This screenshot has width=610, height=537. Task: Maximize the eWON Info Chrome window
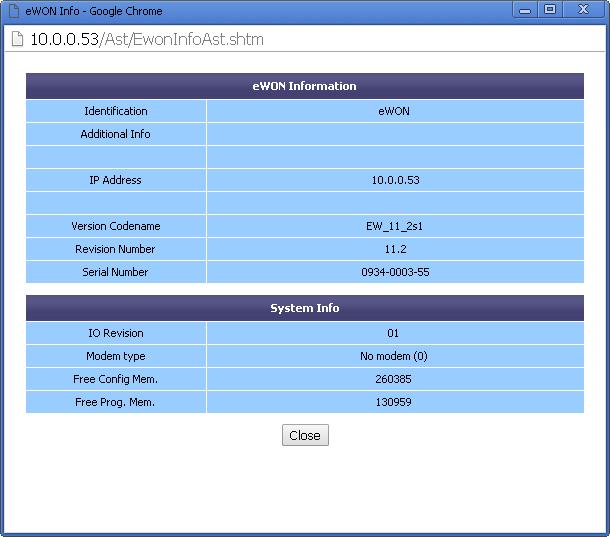click(x=550, y=10)
